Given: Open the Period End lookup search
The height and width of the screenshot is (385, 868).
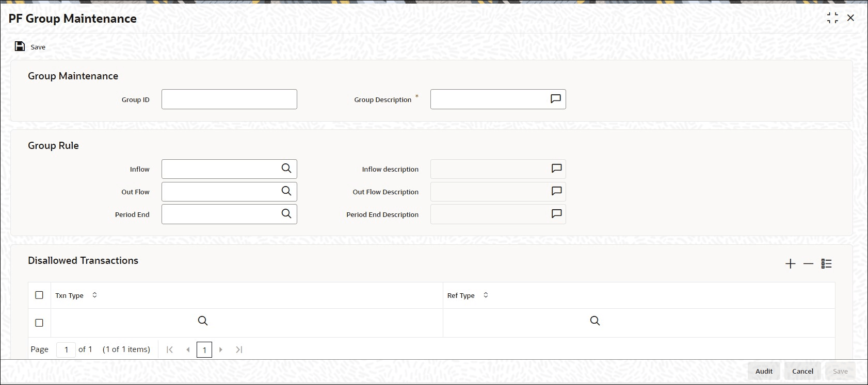Looking at the screenshot, I should [x=286, y=214].
